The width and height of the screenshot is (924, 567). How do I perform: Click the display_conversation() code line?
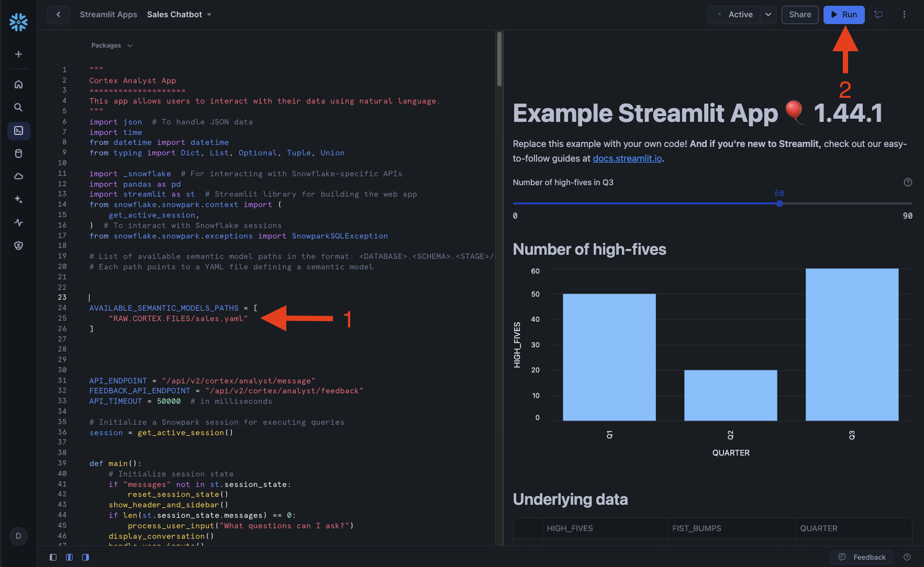point(161,536)
